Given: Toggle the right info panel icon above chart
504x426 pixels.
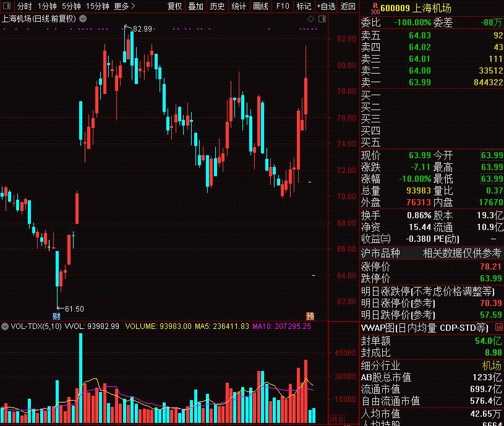Looking at the screenshot, I should point(322,19).
